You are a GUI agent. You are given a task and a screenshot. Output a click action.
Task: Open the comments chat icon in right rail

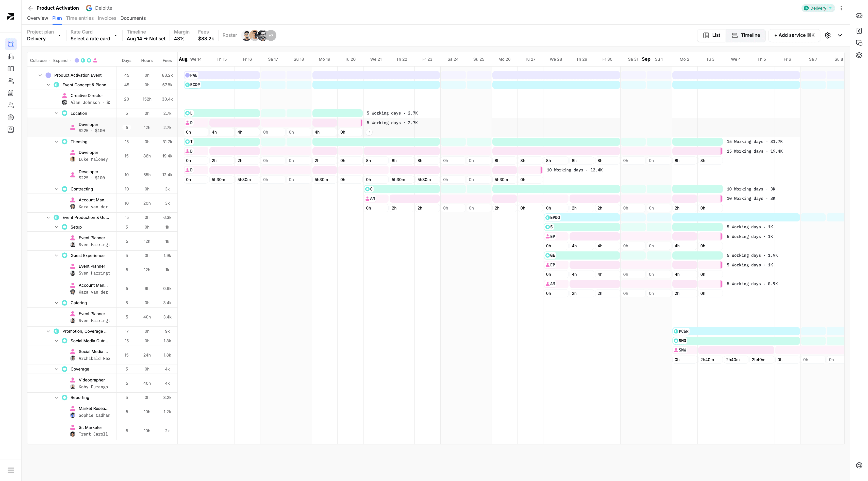tap(859, 43)
